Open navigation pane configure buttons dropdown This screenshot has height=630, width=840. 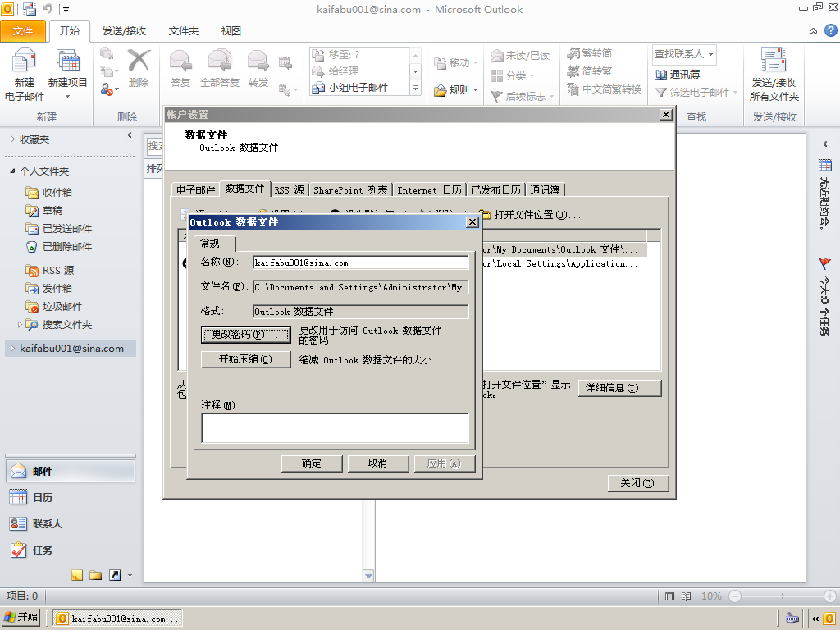(130, 576)
